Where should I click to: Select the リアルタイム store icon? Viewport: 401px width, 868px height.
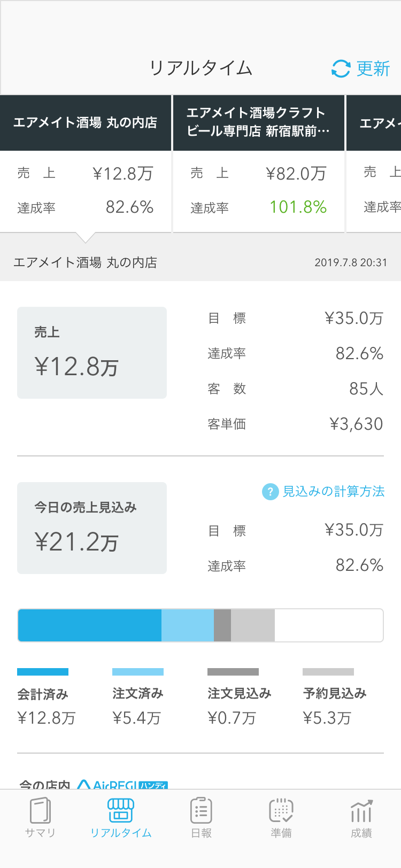point(121,810)
